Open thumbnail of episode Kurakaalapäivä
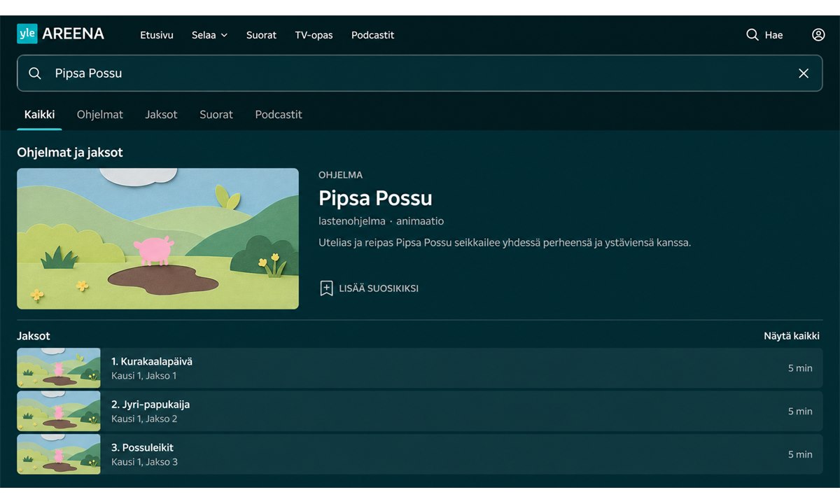840x504 pixels. point(59,368)
